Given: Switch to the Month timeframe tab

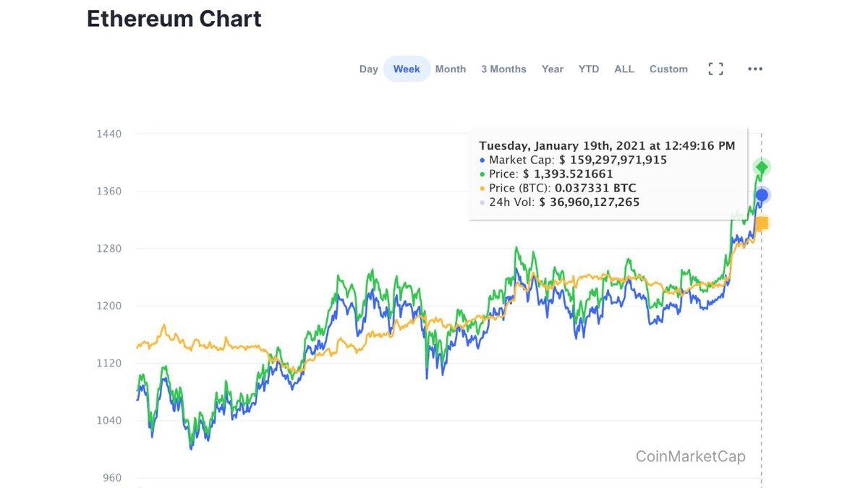Looking at the screenshot, I should click(451, 68).
